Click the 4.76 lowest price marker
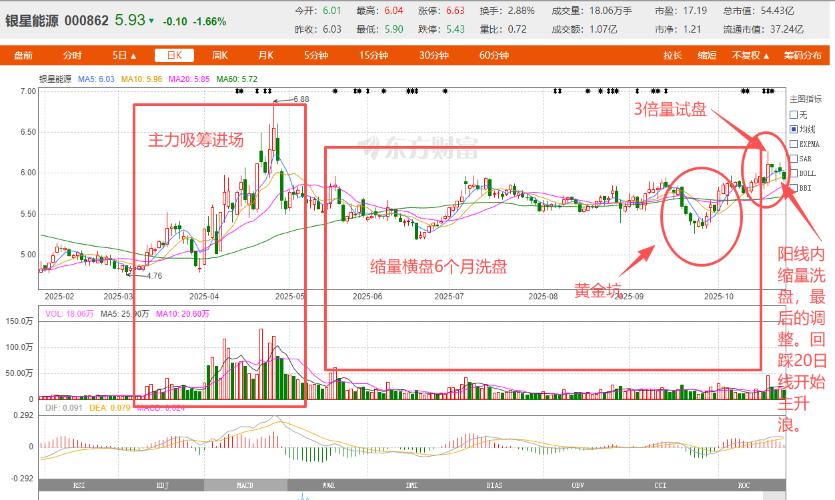Image resolution: width=835 pixels, height=500 pixels. pyautogui.click(x=154, y=276)
